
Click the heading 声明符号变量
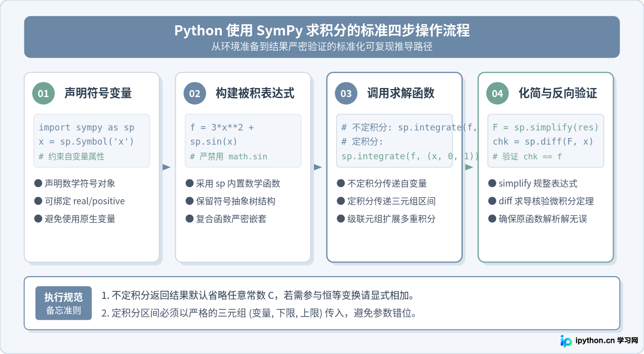click(x=98, y=93)
